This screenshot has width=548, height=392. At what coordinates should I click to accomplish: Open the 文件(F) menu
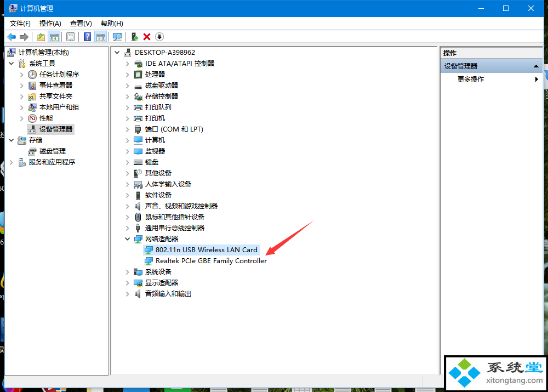tap(20, 24)
